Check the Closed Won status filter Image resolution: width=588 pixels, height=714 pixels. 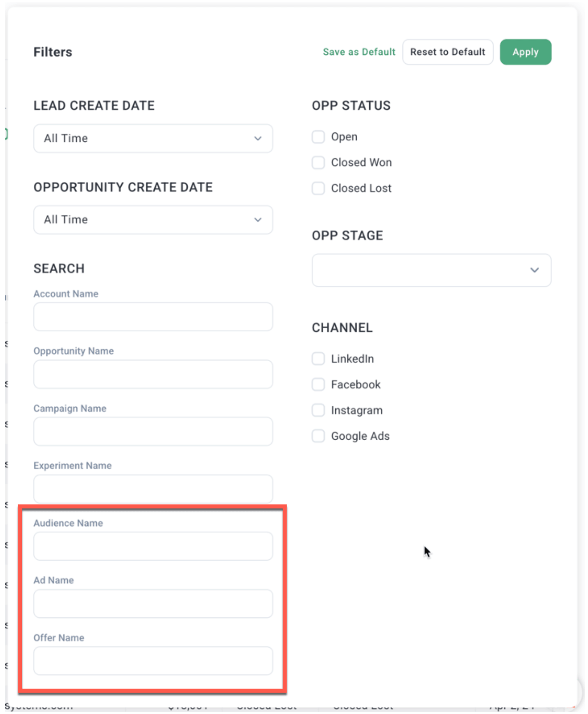(x=318, y=162)
